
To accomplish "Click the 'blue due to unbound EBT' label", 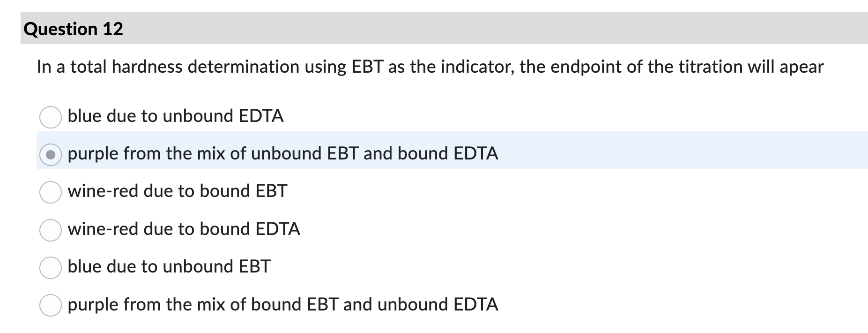I will tap(169, 266).
